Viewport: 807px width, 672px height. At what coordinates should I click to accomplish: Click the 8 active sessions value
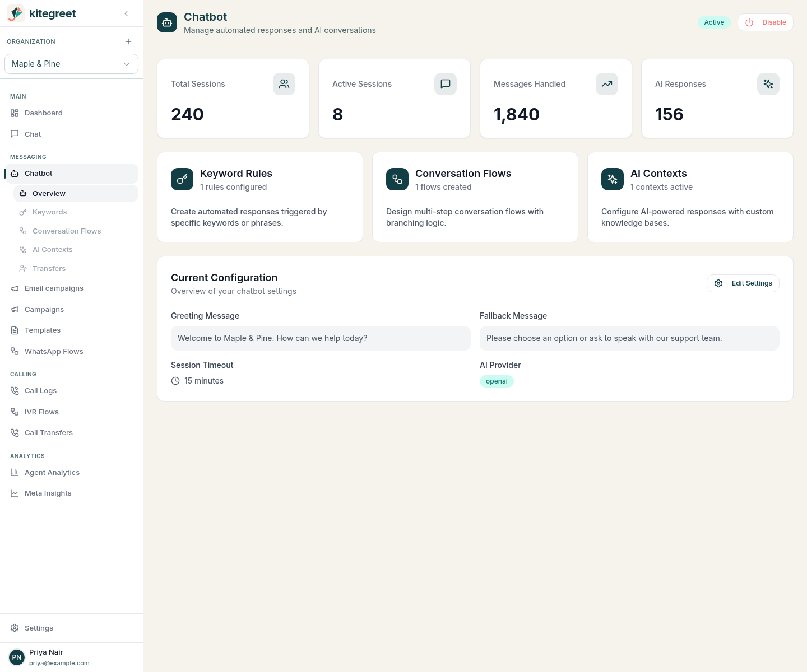(x=337, y=114)
